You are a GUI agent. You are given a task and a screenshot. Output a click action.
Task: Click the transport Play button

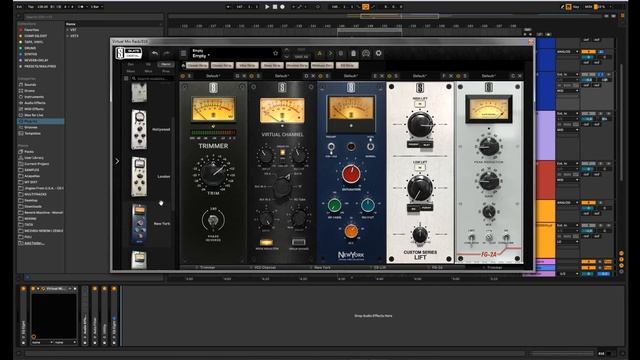[x=267, y=7]
